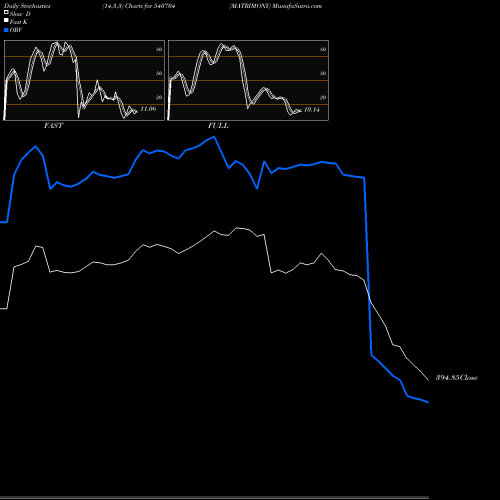Select the 'Daily Stochastics' title text

coord(27,6)
